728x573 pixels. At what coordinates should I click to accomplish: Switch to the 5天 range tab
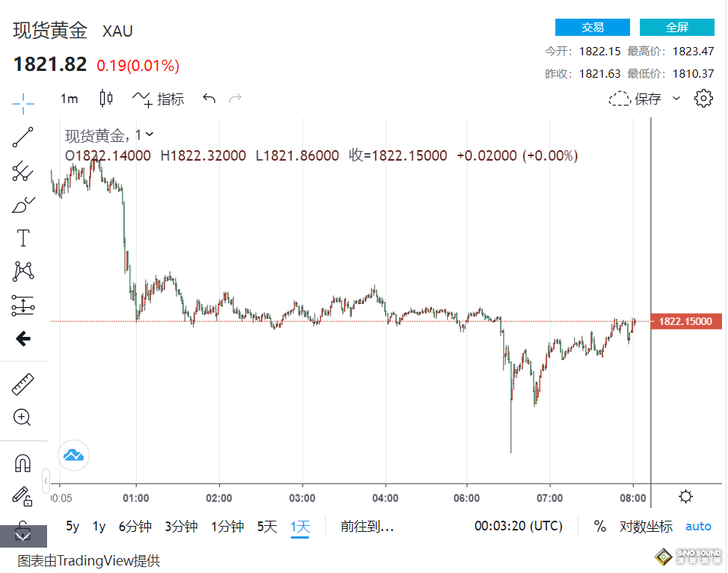[x=267, y=526]
